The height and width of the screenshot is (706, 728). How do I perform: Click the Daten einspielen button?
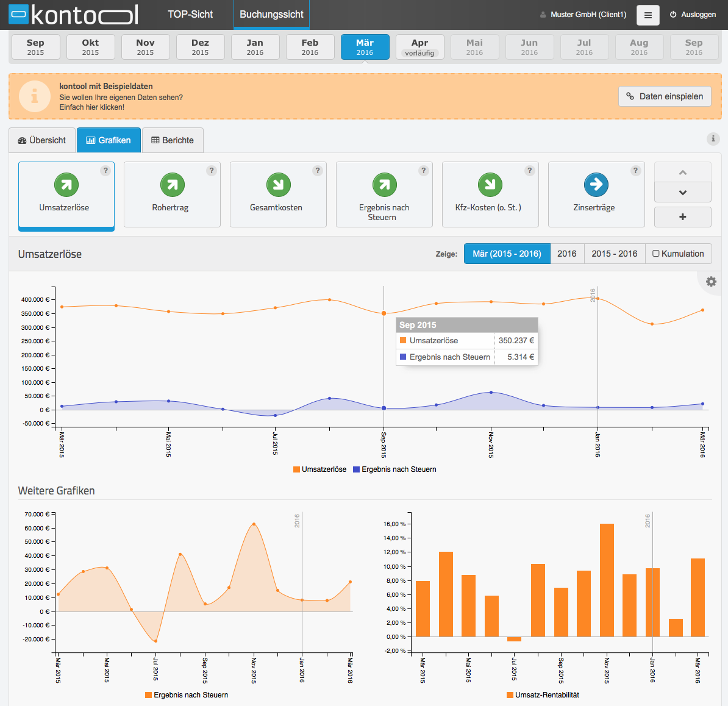[x=665, y=96]
